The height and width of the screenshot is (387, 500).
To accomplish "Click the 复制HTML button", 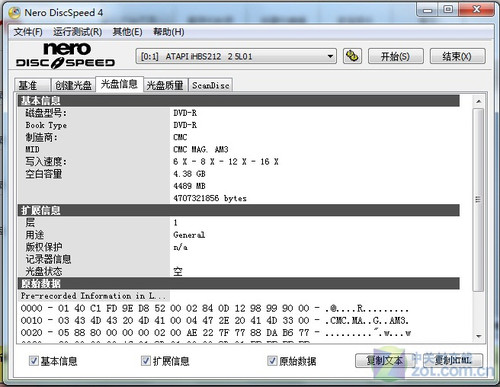I will pos(453,360).
